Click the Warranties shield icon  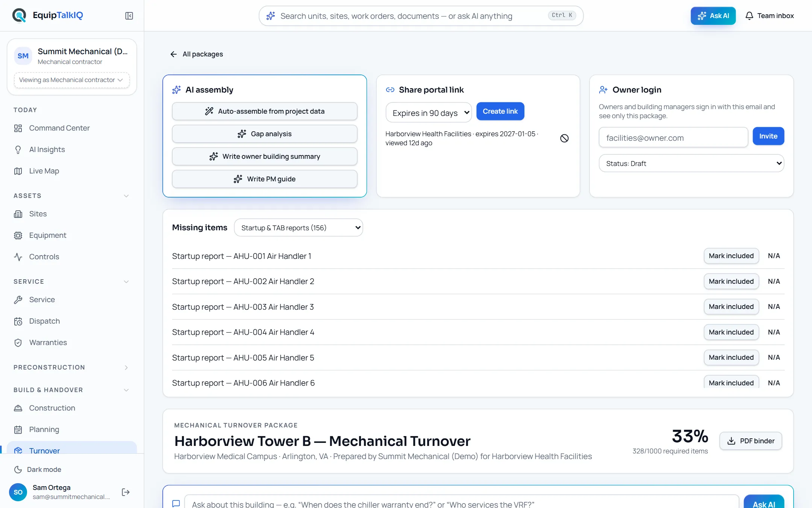click(18, 343)
